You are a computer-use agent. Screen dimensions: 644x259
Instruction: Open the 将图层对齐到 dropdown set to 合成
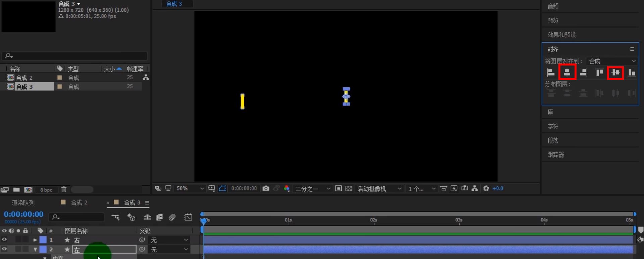point(612,61)
